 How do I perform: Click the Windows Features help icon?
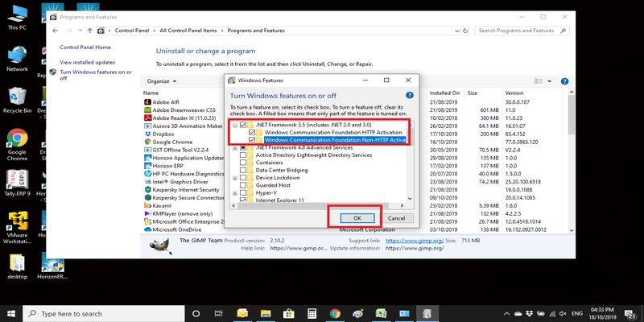click(410, 95)
